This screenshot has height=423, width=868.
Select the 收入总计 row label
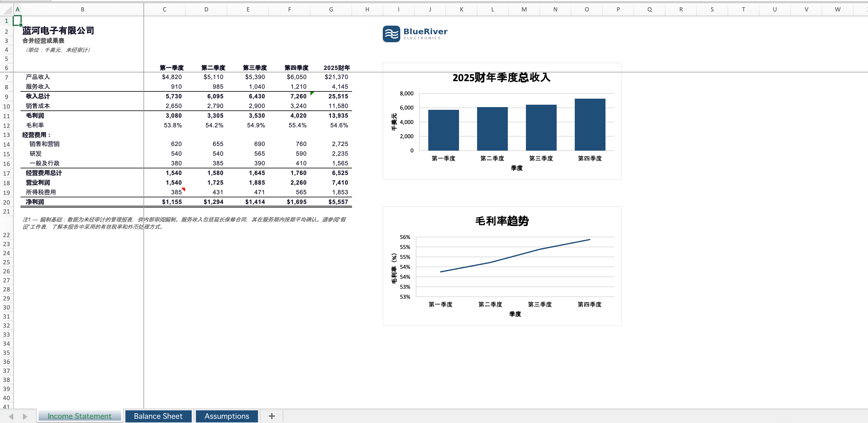tap(38, 96)
